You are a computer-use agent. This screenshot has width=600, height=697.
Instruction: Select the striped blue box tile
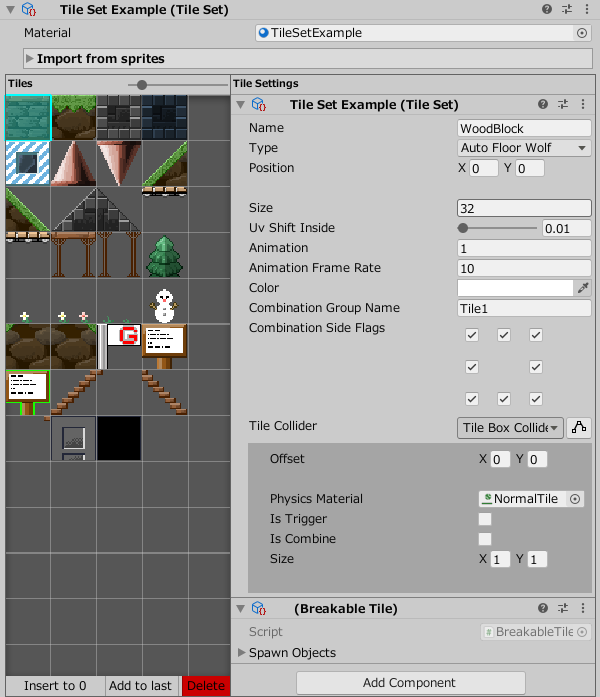tap(28, 163)
